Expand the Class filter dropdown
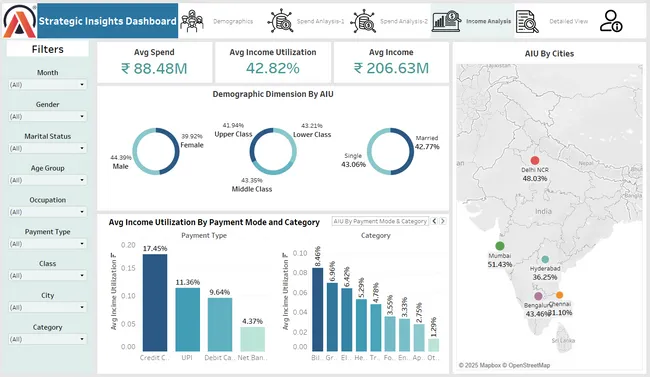This screenshot has width=650, height=377. [x=48, y=276]
